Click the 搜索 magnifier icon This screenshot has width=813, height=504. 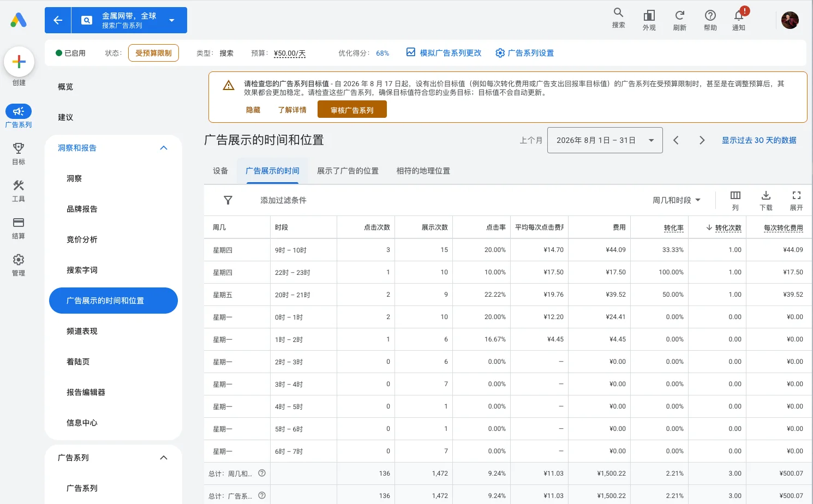[x=618, y=13]
